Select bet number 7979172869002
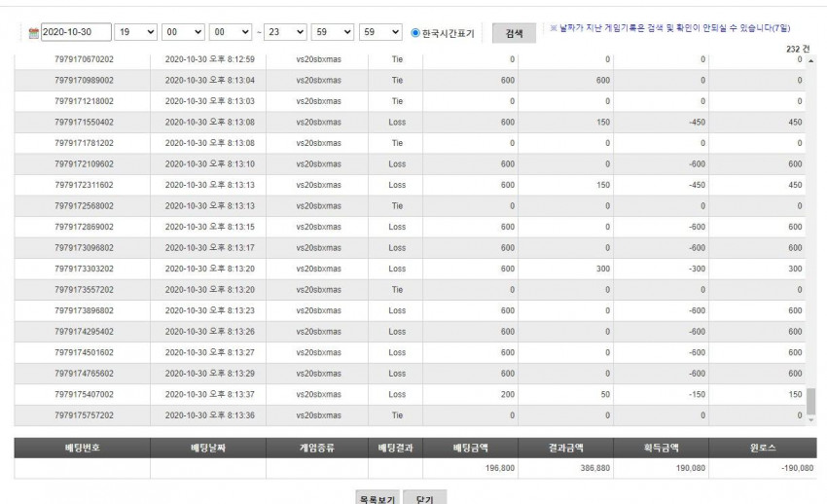This screenshot has width=827, height=504. pyautogui.click(x=84, y=227)
